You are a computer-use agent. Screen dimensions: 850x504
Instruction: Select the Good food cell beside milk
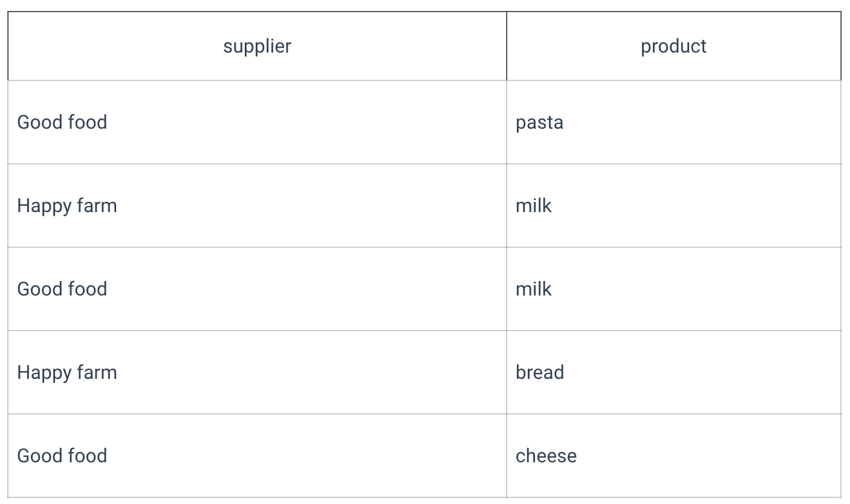257,289
